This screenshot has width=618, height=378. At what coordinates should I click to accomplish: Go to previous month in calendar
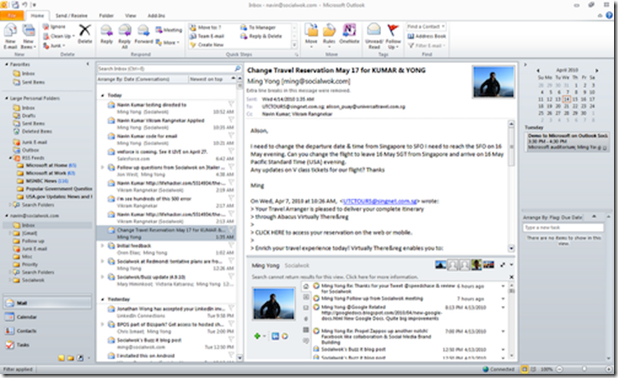pyautogui.click(x=538, y=70)
